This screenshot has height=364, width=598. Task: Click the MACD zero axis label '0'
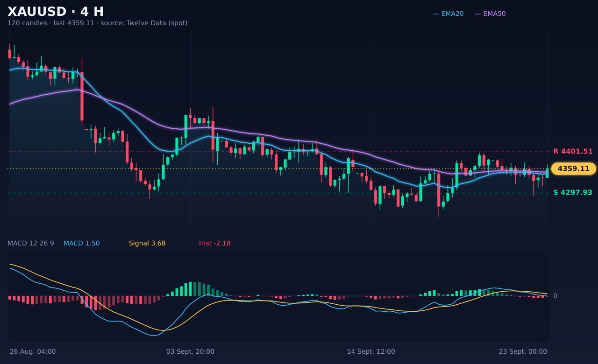[555, 296]
